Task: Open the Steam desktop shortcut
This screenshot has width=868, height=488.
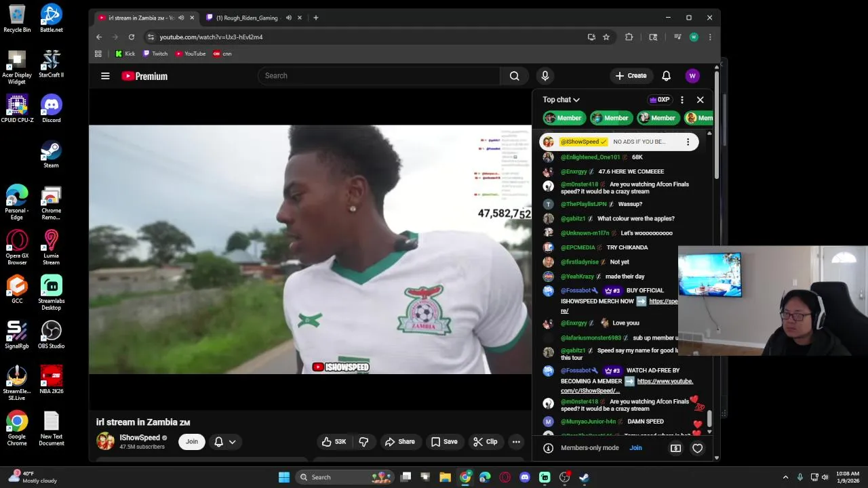Action: point(51,154)
